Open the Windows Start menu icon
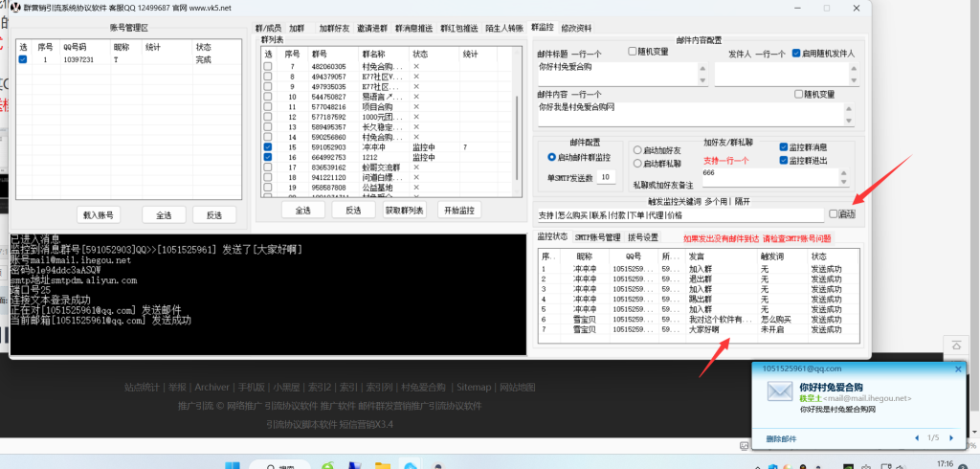980x469 pixels. pos(232,466)
